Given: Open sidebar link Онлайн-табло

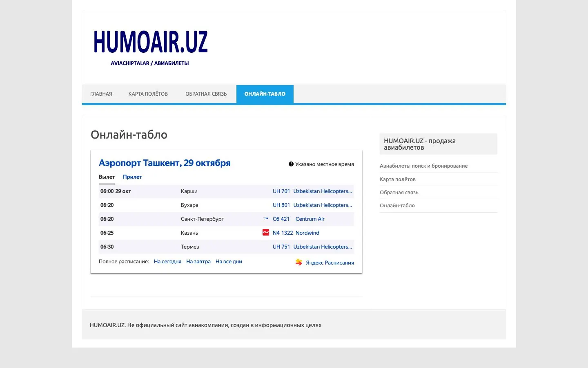Looking at the screenshot, I should tap(397, 205).
